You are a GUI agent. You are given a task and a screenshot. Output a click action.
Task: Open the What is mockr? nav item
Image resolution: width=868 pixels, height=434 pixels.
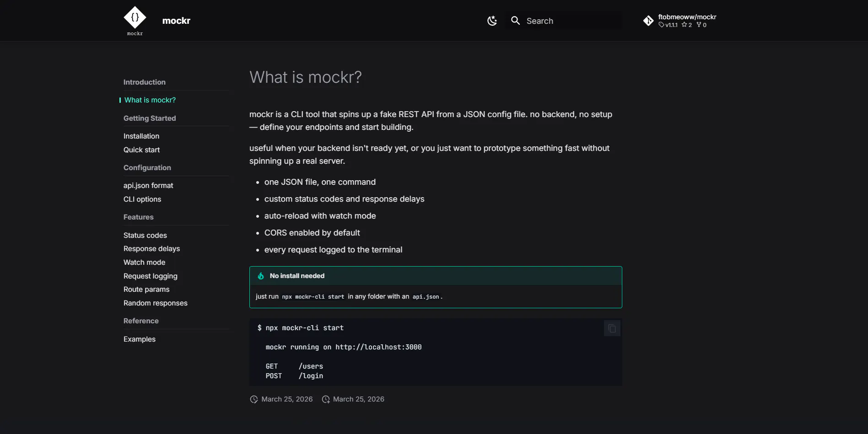[150, 100]
